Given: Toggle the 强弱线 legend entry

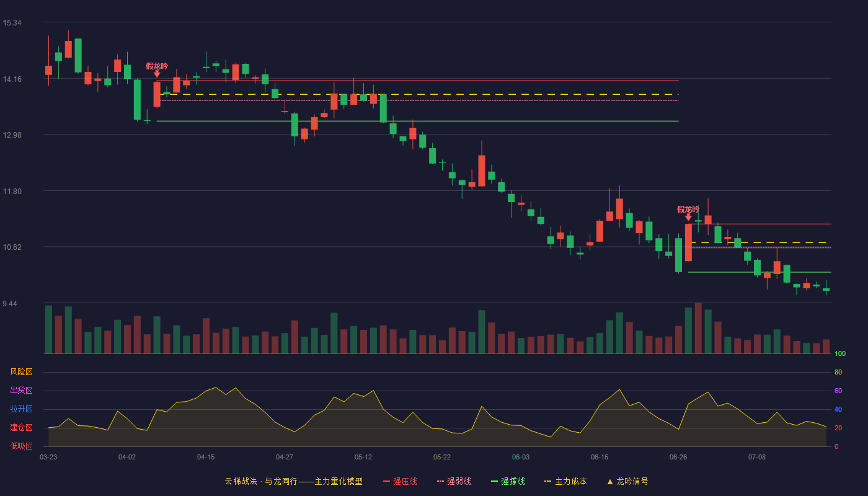Looking at the screenshot, I should click(x=454, y=481).
